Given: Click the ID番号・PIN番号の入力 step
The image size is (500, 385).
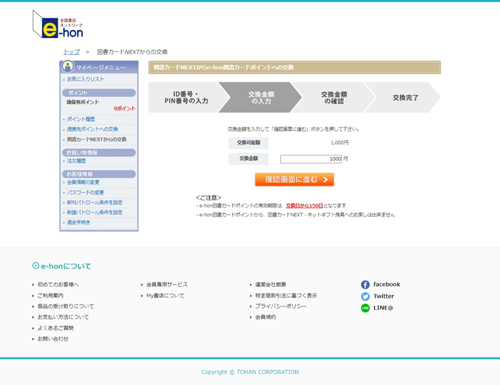Looking at the screenshot, I should coord(186,97).
